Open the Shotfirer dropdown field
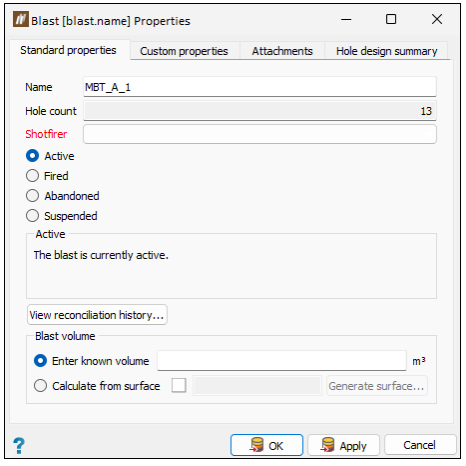Image resolution: width=466 pixels, height=466 pixels. [x=260, y=134]
